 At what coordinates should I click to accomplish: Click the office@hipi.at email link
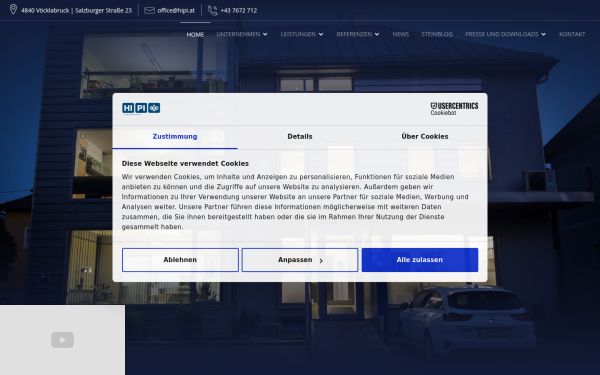click(176, 11)
